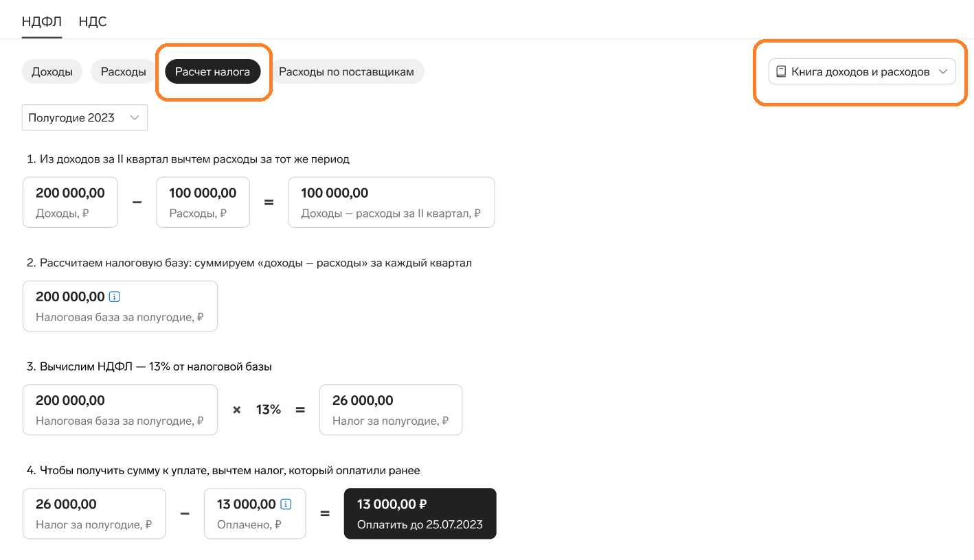The height and width of the screenshot is (560, 974).
Task: Switch to the НДС tab
Action: point(93,21)
